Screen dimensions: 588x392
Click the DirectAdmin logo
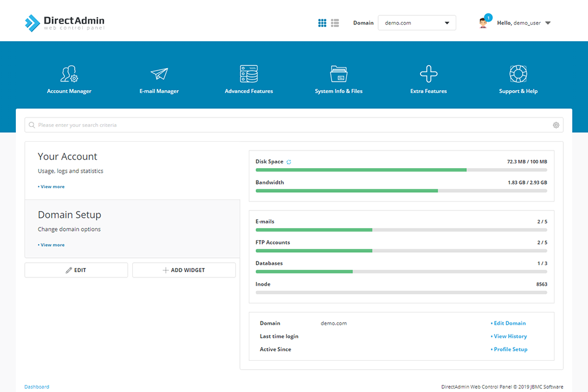click(x=65, y=23)
